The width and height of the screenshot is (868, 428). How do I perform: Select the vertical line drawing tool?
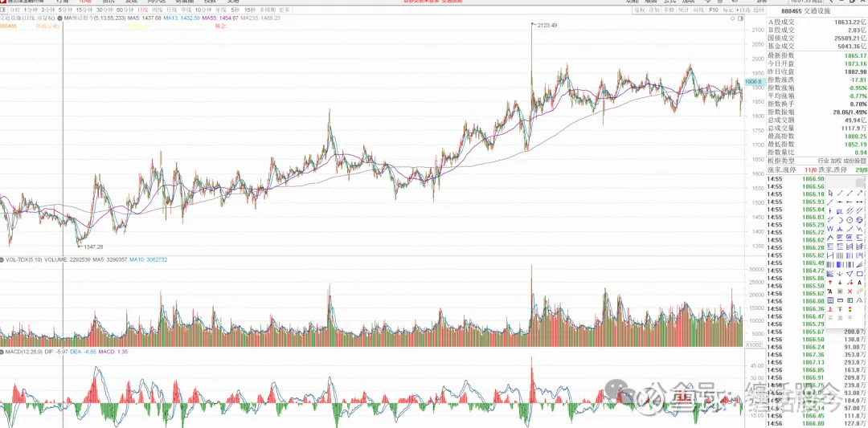tap(830, 210)
